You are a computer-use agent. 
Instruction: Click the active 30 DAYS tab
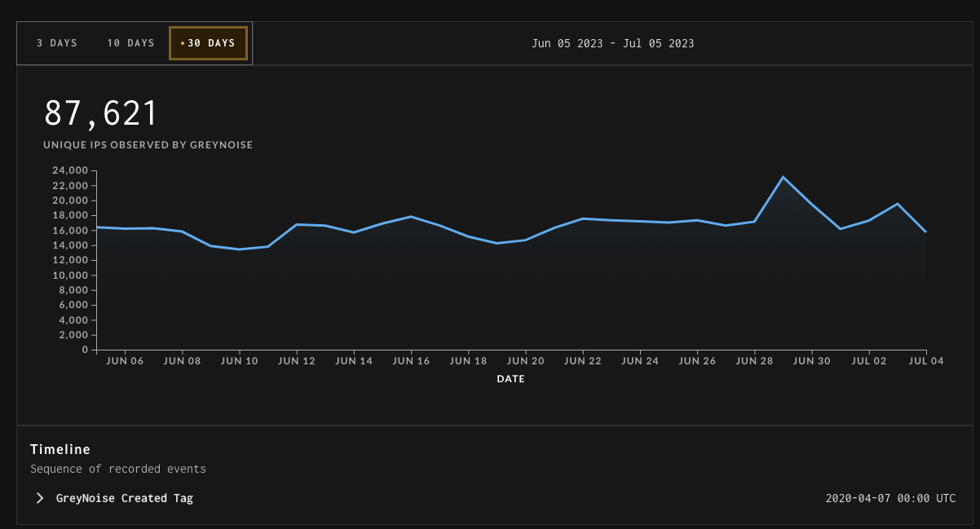pyautogui.click(x=208, y=43)
